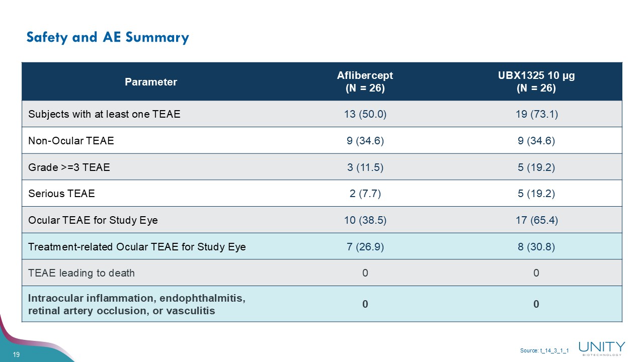Select the Serious TEAE row label
The width and height of the screenshot is (644, 362).
(61, 194)
